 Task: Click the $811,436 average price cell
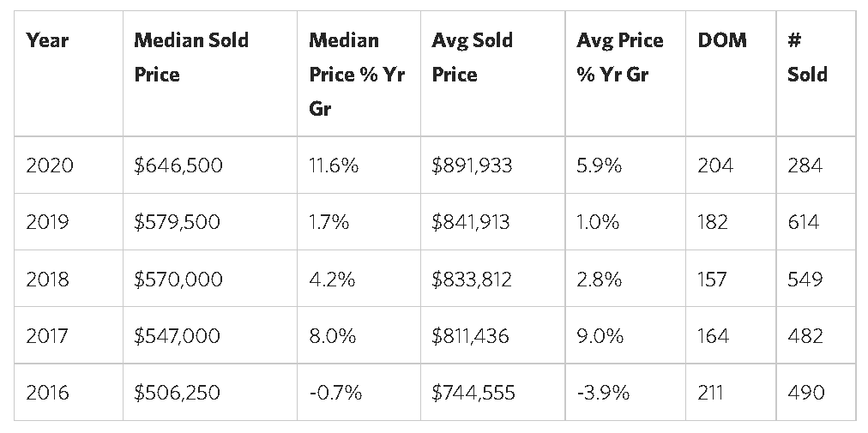tap(471, 336)
